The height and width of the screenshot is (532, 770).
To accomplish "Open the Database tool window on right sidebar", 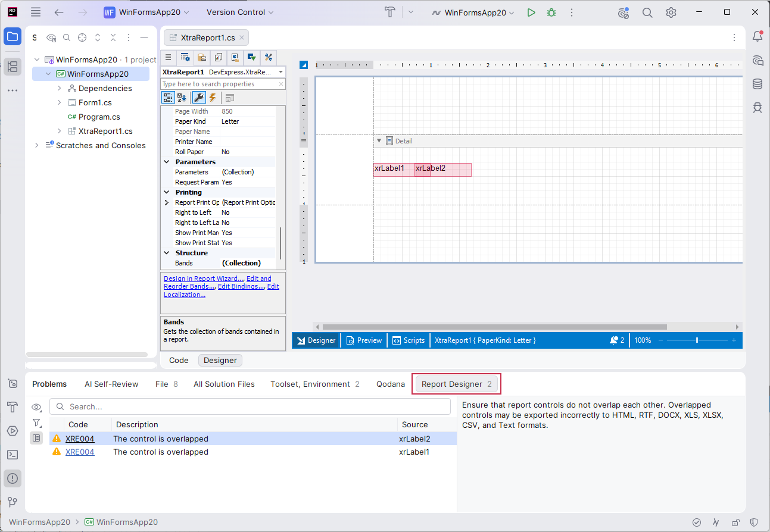I will (757, 84).
